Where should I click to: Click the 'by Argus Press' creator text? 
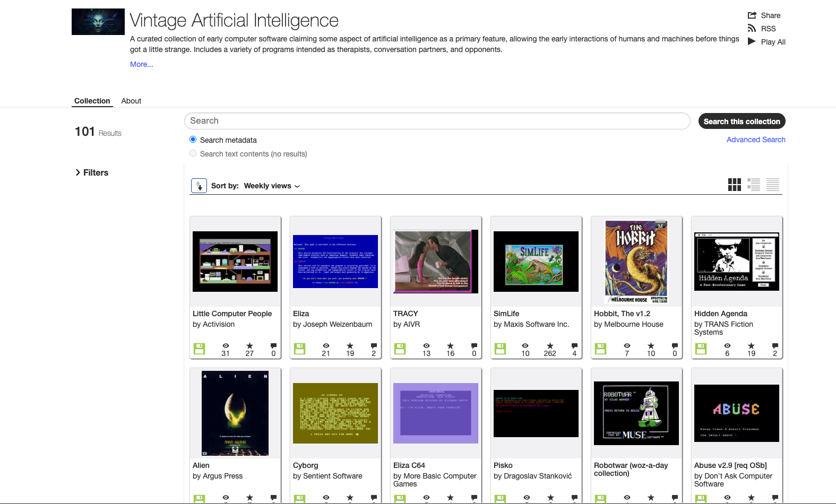click(218, 476)
